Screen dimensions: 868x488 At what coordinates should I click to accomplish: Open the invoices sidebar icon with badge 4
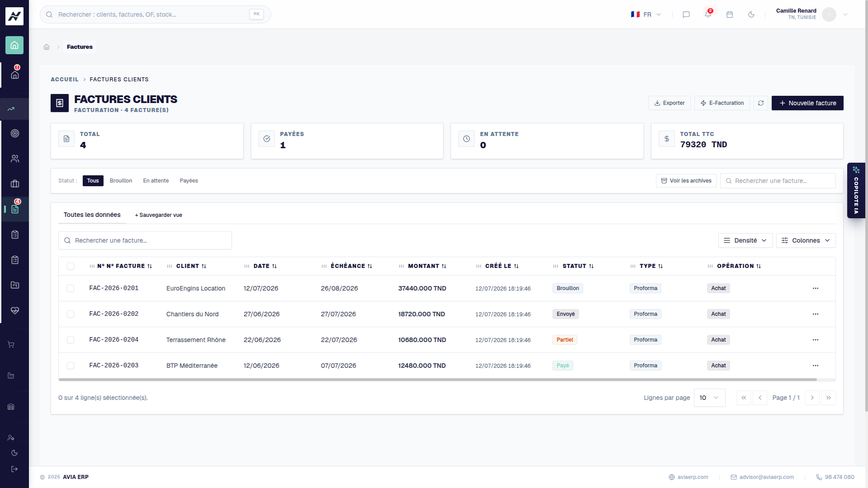[x=15, y=209]
